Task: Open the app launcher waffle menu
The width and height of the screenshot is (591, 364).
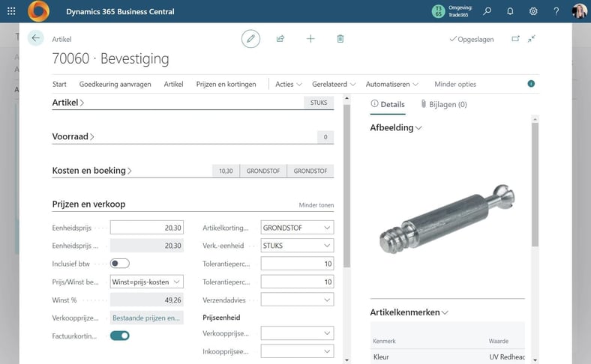Action: (11, 11)
